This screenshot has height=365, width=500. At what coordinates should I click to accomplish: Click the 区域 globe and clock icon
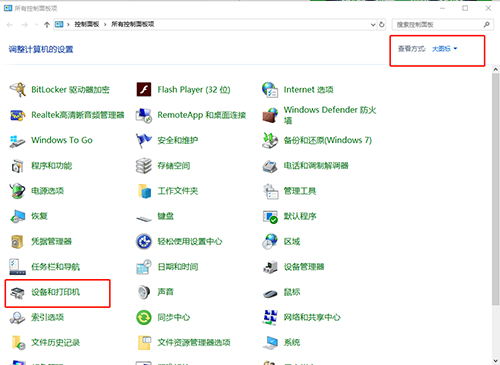[x=270, y=241]
